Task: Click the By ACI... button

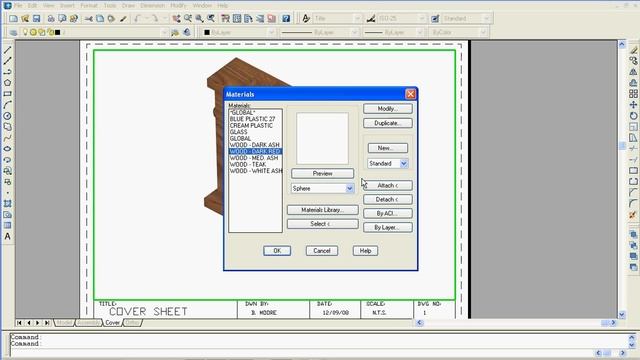Action: pos(388,213)
